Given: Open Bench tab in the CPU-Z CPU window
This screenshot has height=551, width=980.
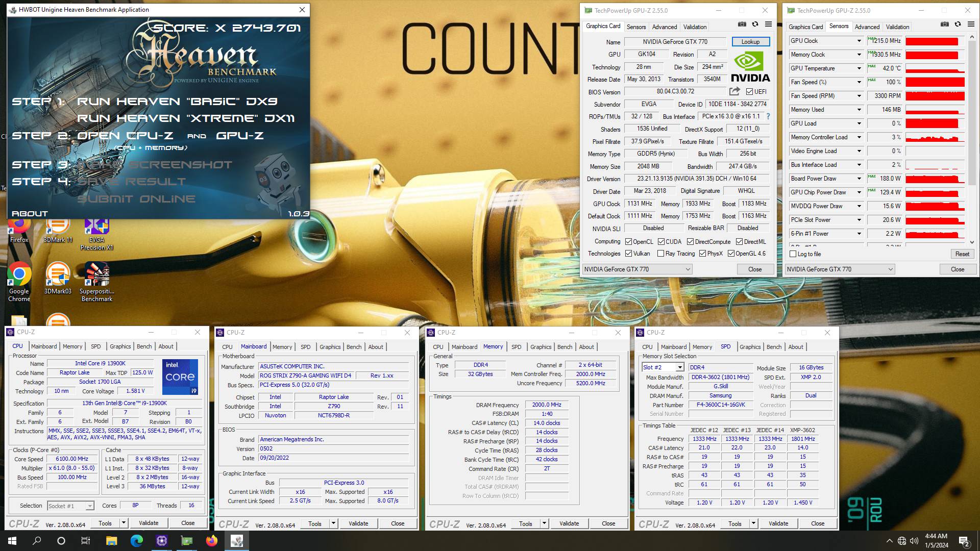Looking at the screenshot, I should tap(144, 346).
